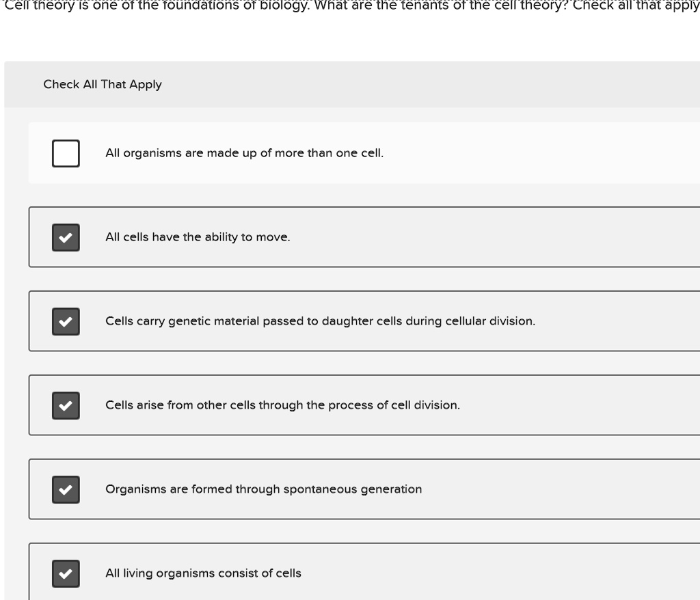Screen dimensions: 700x600
Task: Click the 'All cells have the ability to move.' label
Action: pyautogui.click(x=198, y=237)
